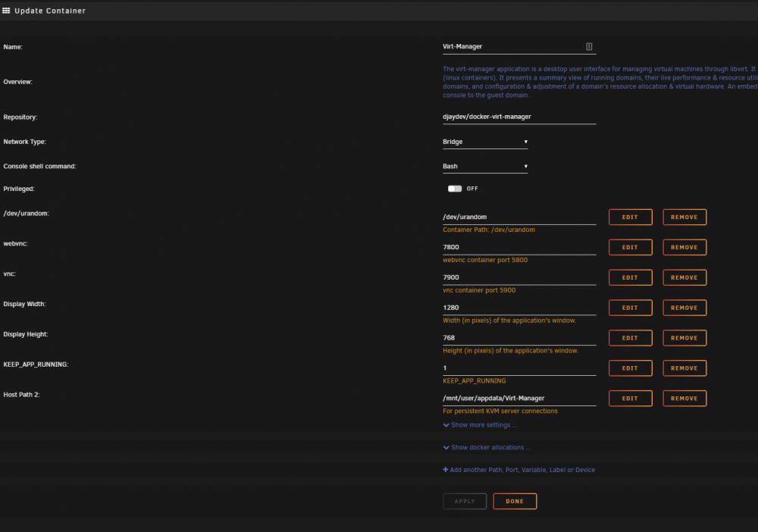Remove the Host Path 2 entry
The height and width of the screenshot is (532, 758).
click(684, 398)
